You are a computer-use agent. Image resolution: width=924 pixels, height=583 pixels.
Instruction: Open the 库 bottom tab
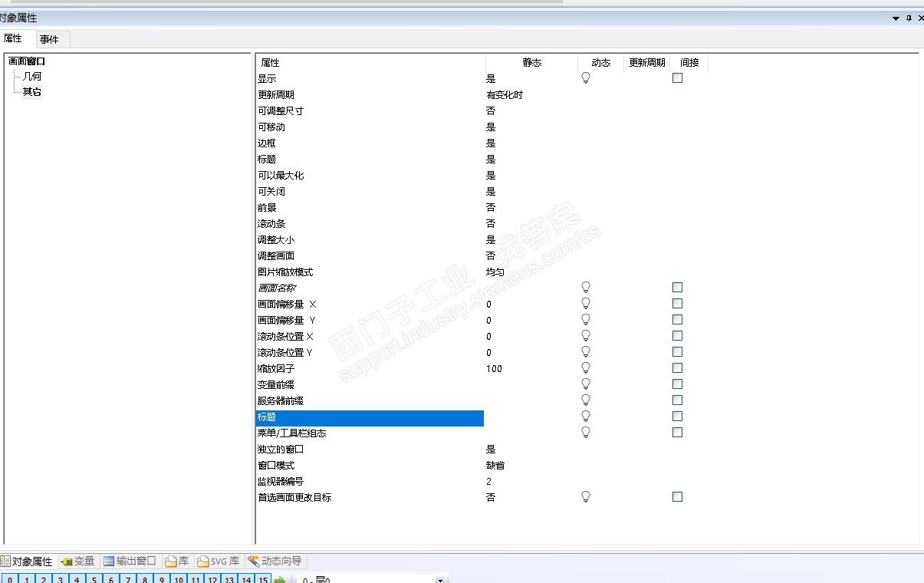[177, 562]
